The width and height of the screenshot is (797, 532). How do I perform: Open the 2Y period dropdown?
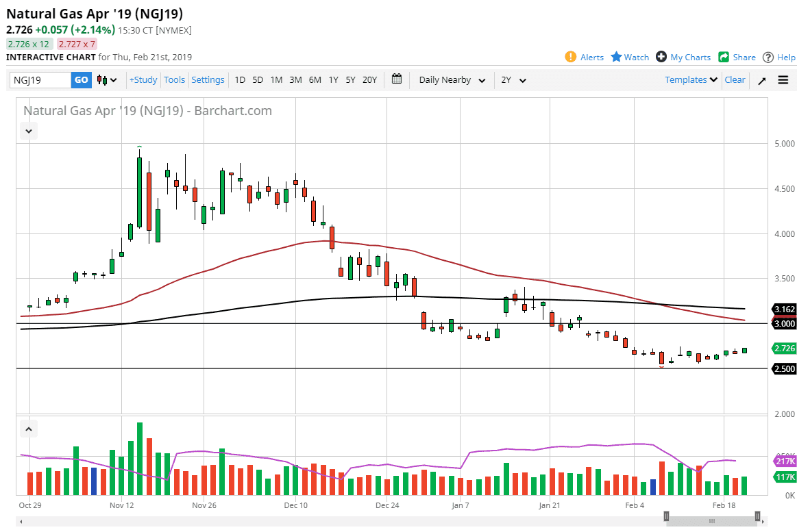pos(513,80)
